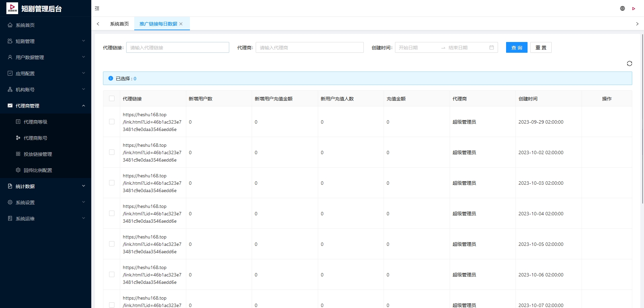Open 回传比例配置 submenu item
The width and height of the screenshot is (644, 308).
point(46,170)
